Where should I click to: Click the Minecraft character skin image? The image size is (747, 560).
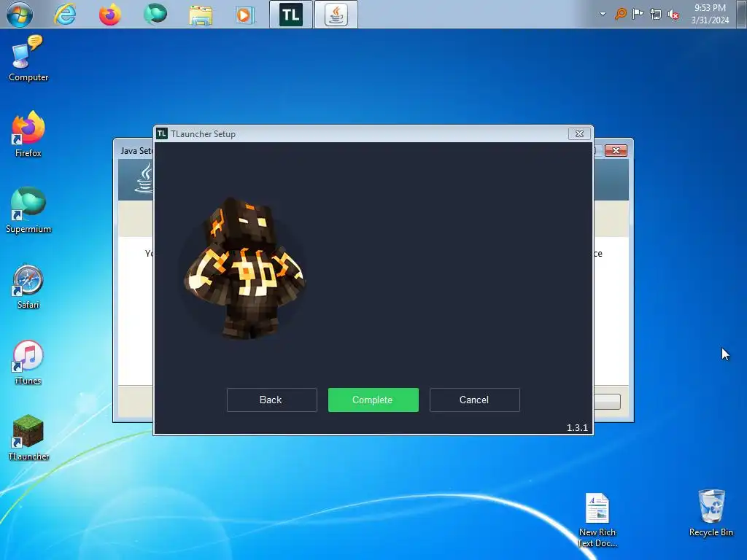coord(244,268)
